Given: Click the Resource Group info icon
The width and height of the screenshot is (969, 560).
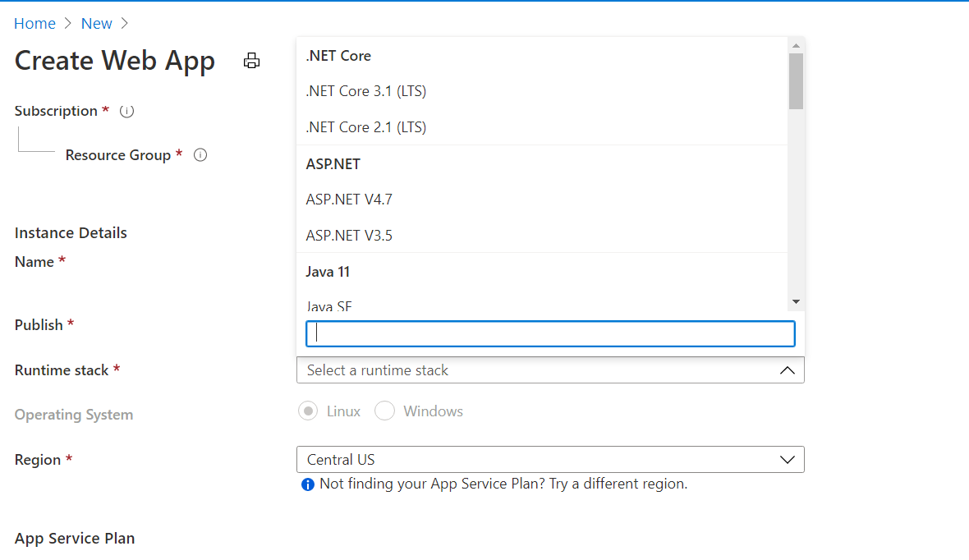Looking at the screenshot, I should click(x=200, y=154).
